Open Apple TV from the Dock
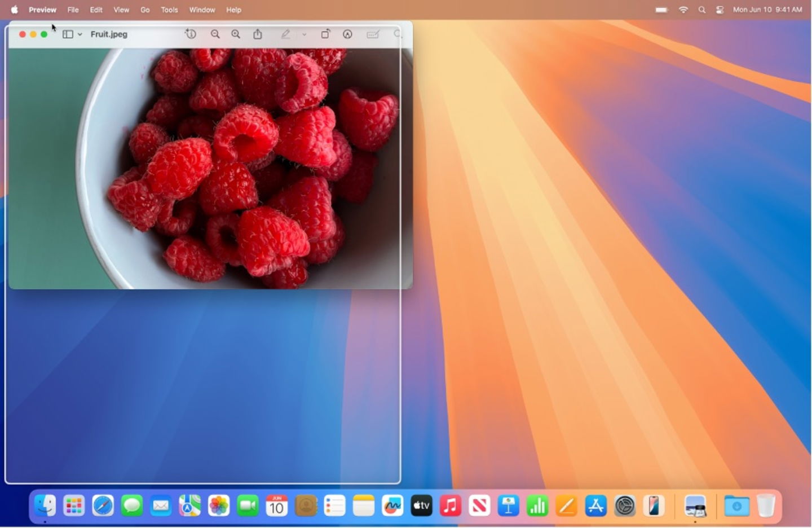Screen dimensions: 812x528 pos(421,505)
